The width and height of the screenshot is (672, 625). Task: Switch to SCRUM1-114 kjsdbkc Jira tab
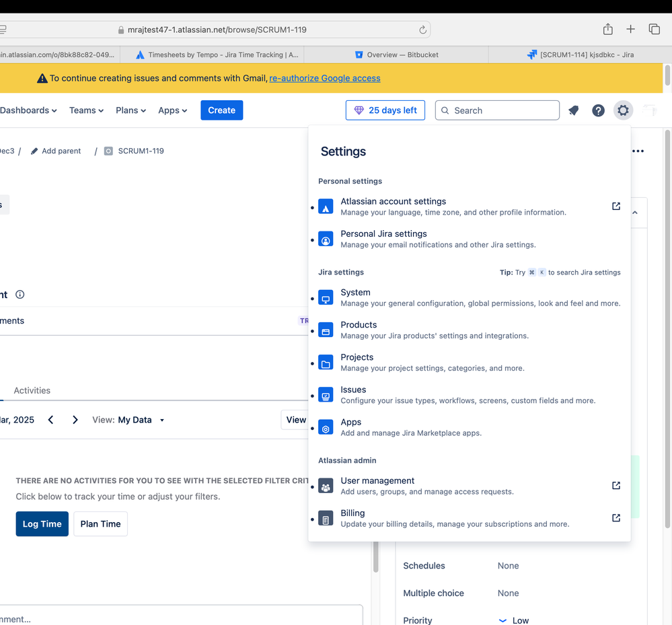(581, 54)
